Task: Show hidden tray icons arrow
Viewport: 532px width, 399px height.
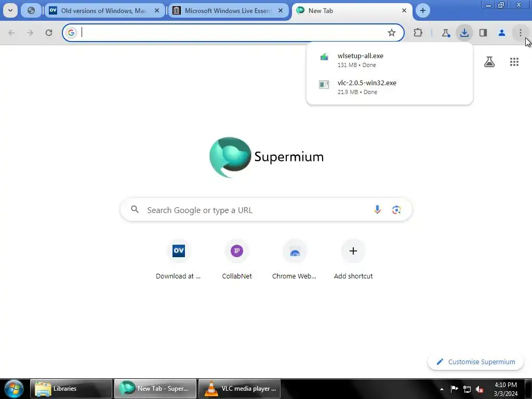Action: point(442,389)
